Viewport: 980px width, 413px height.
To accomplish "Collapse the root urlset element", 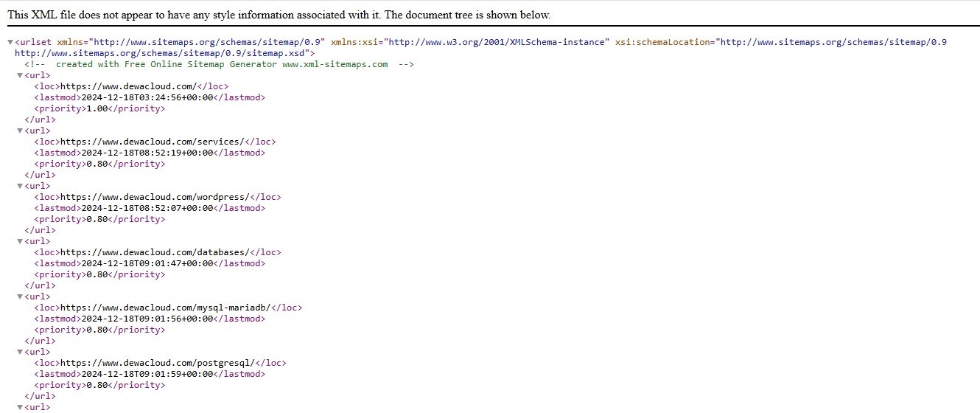I will pyautogui.click(x=10, y=42).
